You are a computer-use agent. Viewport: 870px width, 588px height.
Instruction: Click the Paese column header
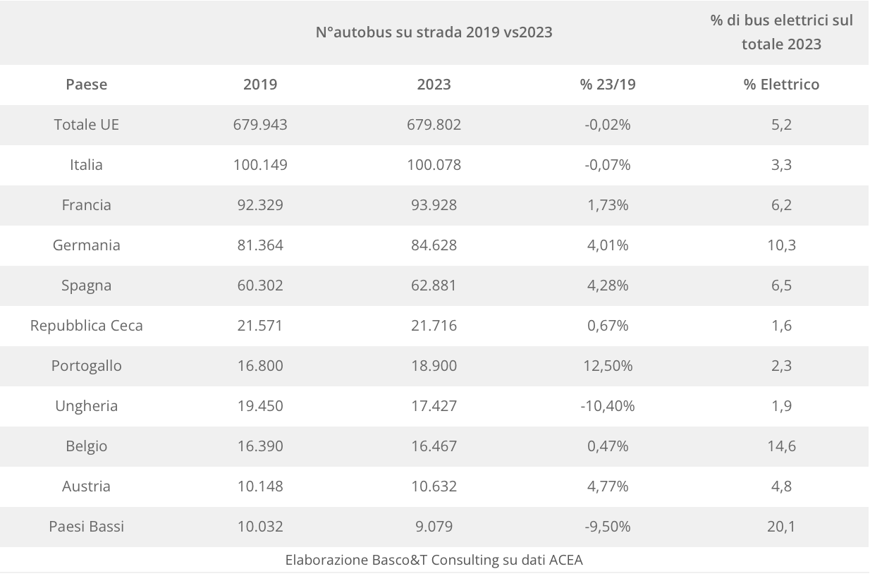pyautogui.click(x=87, y=85)
